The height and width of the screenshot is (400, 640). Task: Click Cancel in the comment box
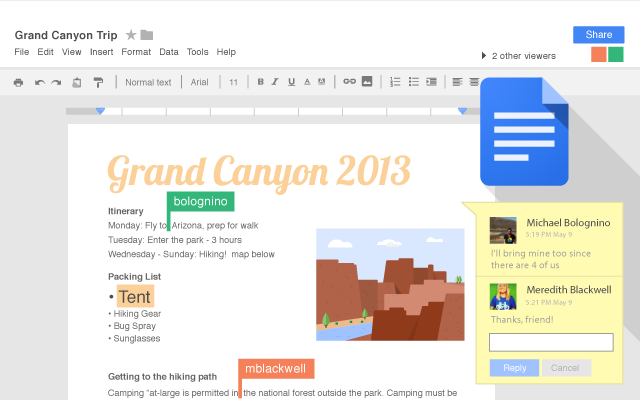565,368
